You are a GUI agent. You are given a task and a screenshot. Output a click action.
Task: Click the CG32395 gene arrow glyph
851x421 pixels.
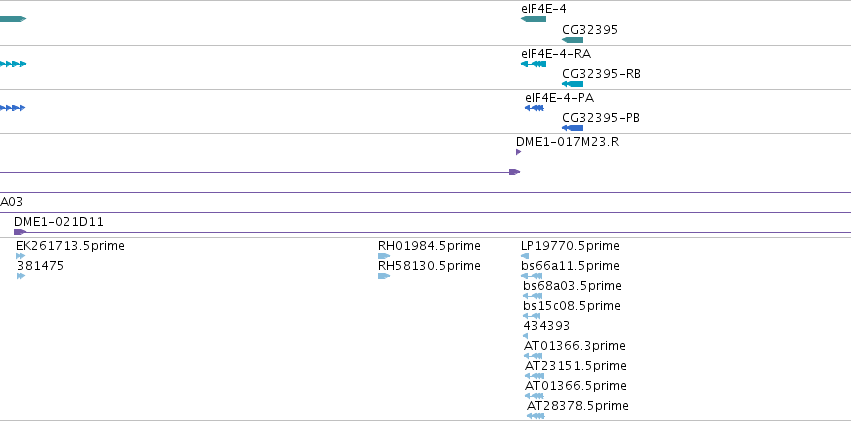click(x=573, y=40)
